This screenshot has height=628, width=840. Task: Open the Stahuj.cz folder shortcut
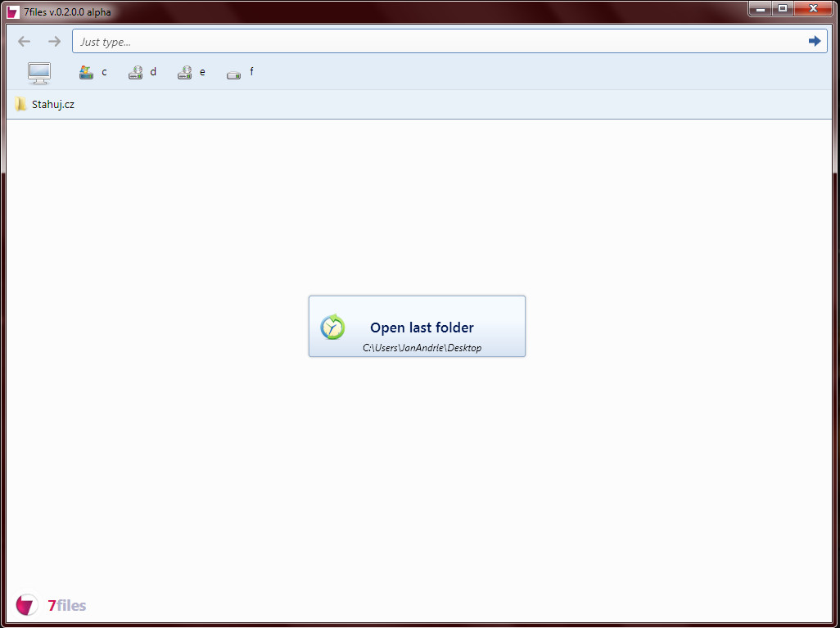coord(44,105)
